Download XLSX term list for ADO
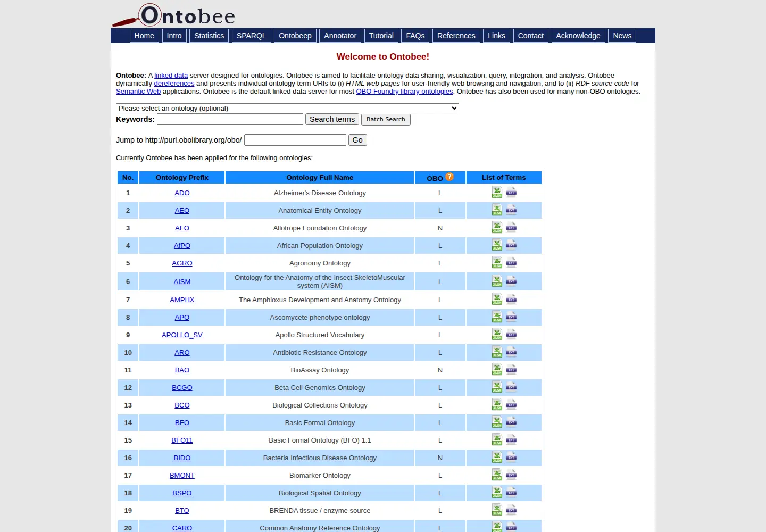The image size is (766, 532). 497,192
